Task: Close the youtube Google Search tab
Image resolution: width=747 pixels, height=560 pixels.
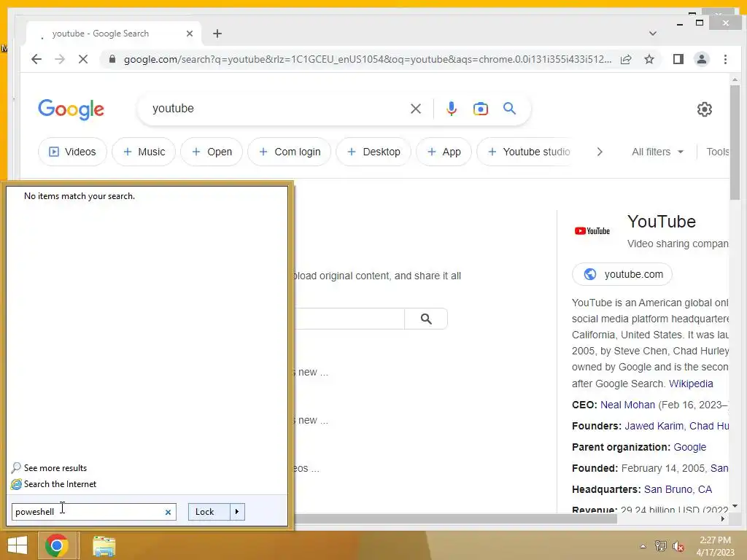Action: coord(190,34)
